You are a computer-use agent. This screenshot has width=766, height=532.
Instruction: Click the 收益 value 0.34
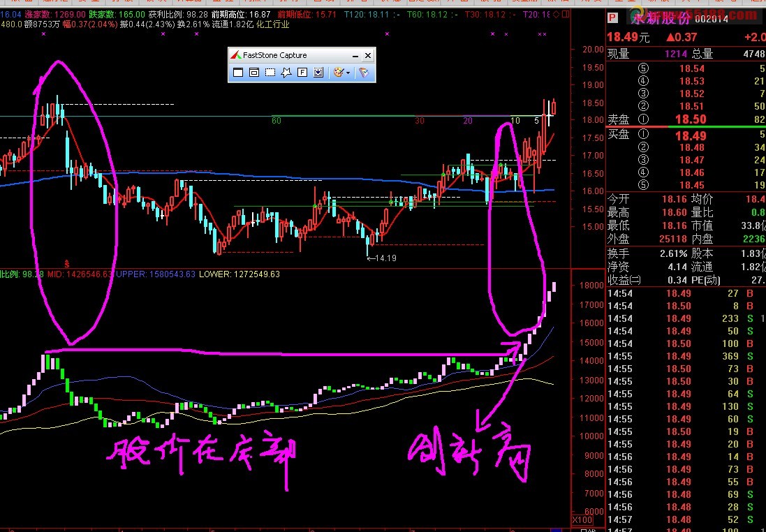click(x=677, y=280)
